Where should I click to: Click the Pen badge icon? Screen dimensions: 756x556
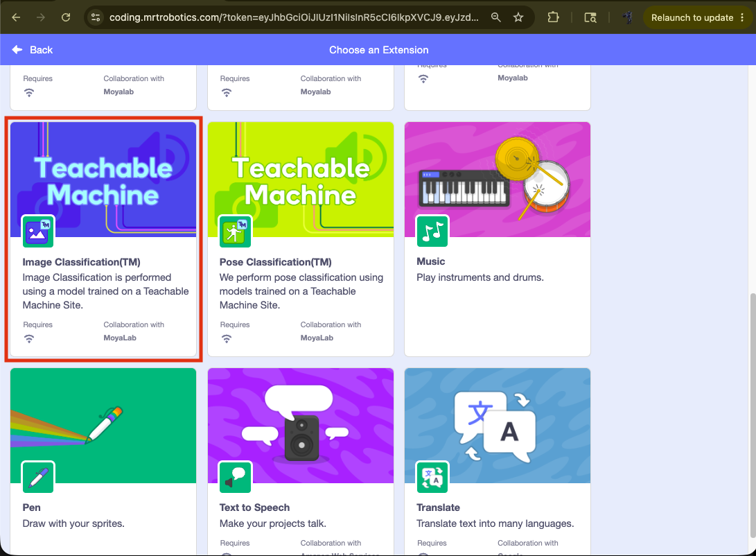click(37, 477)
